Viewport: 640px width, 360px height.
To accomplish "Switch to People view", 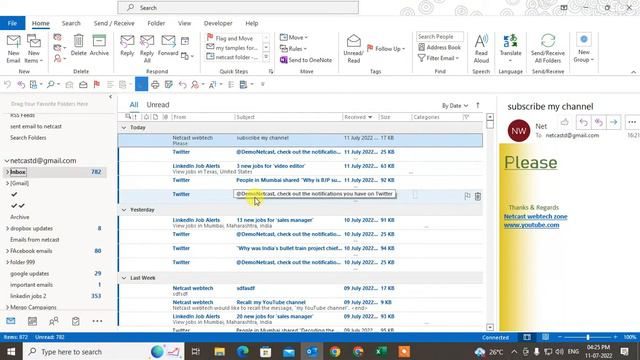I will [54, 321].
